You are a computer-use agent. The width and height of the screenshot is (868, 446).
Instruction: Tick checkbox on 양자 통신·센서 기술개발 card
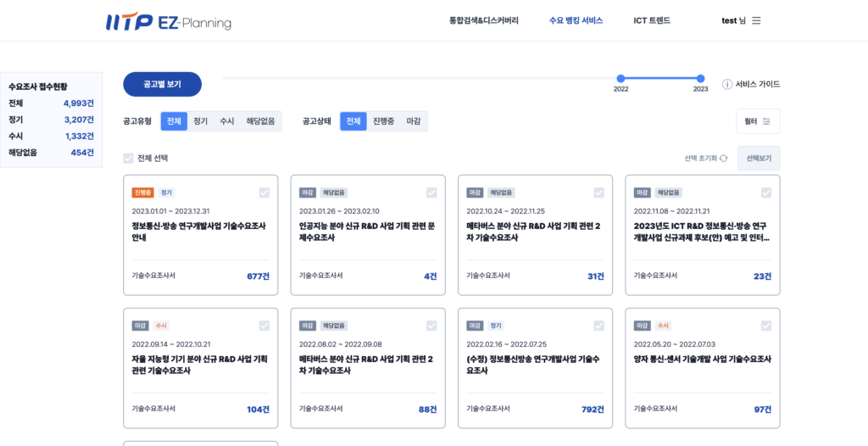click(766, 326)
